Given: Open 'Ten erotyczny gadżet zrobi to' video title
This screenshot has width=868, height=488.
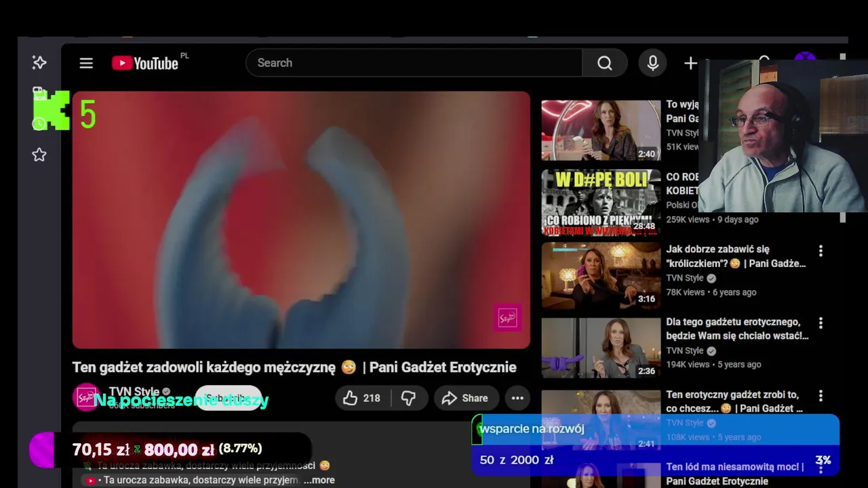Looking at the screenshot, I should 734,401.
